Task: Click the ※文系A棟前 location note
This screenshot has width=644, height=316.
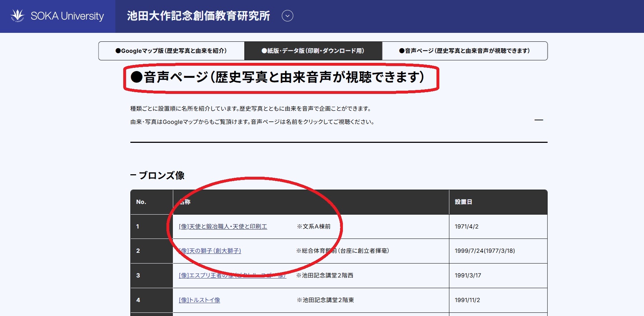Action: pyautogui.click(x=314, y=226)
